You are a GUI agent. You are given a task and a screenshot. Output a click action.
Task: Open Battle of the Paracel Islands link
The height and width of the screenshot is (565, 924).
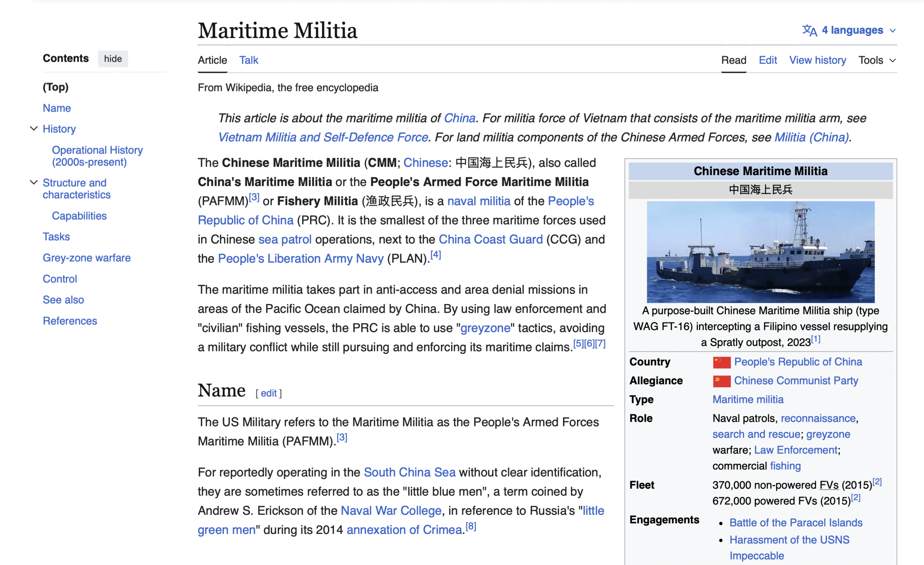click(796, 523)
